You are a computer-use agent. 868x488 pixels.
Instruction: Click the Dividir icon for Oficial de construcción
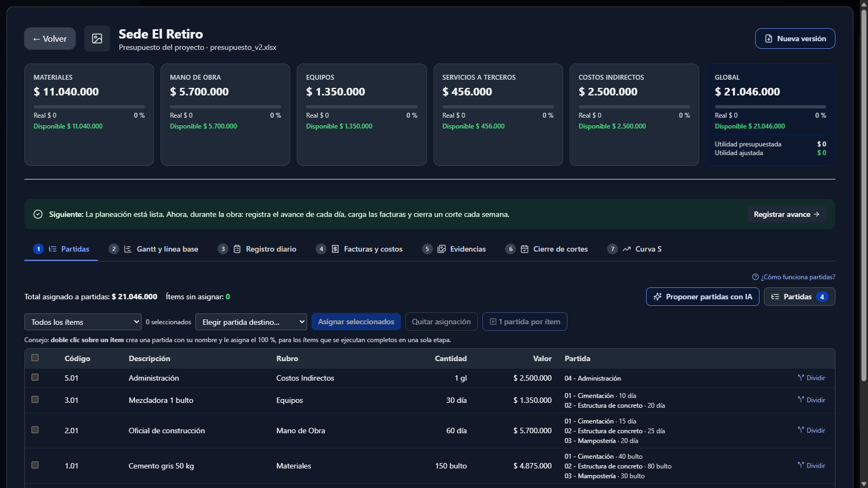[x=801, y=431]
